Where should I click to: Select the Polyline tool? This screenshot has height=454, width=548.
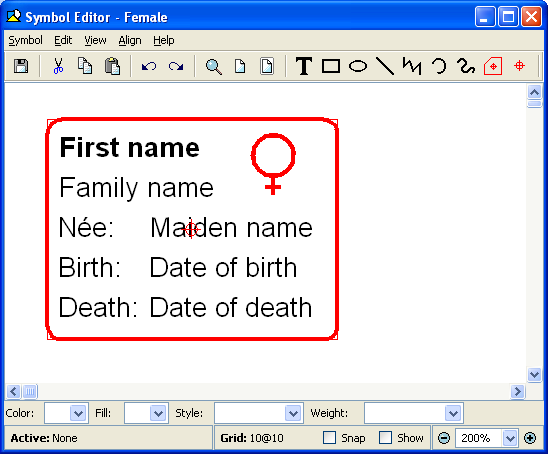pyautogui.click(x=412, y=66)
